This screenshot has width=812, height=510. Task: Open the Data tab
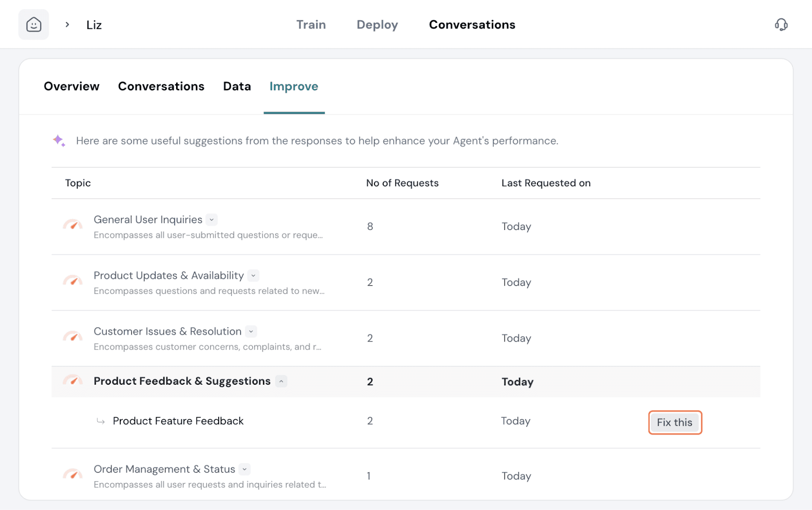(x=237, y=86)
